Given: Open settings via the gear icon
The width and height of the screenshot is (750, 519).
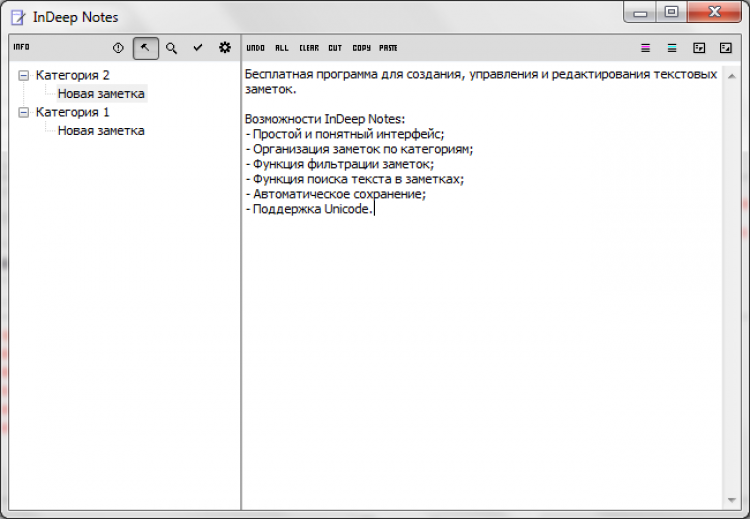Looking at the screenshot, I should [x=225, y=47].
